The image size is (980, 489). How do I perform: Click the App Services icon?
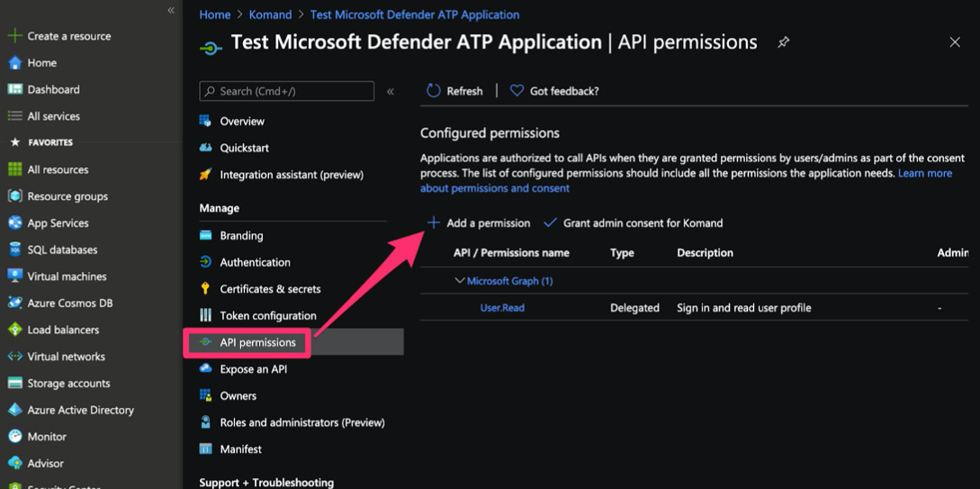(15, 223)
